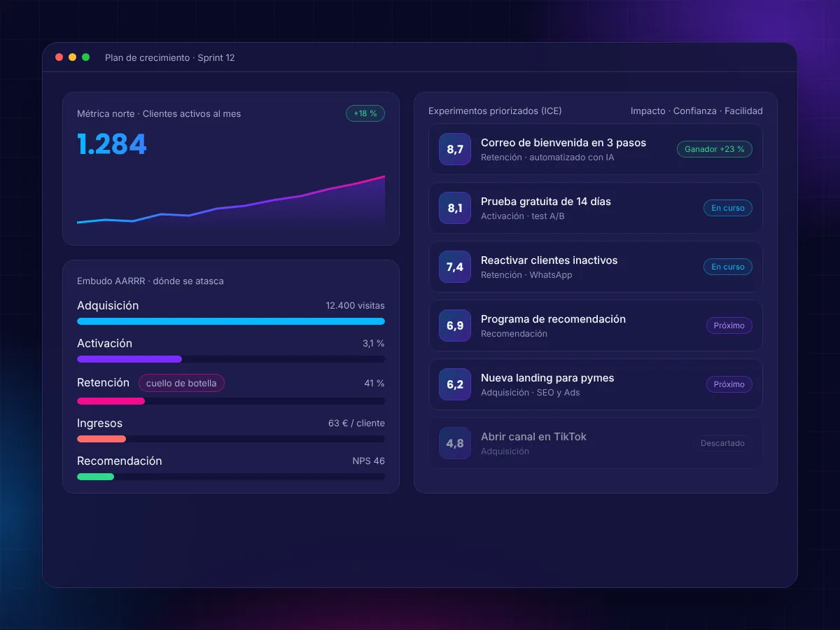This screenshot has width=840, height=630.
Task: Select Embudo AARRR · dónde se atasca heading
Action: pyautogui.click(x=150, y=281)
